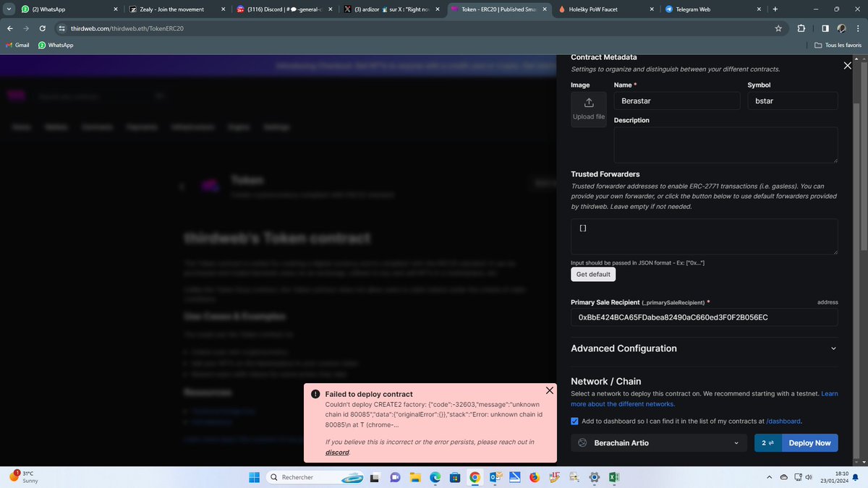The image size is (868, 488).
Task: Go back to previous page
Action: tap(10, 28)
